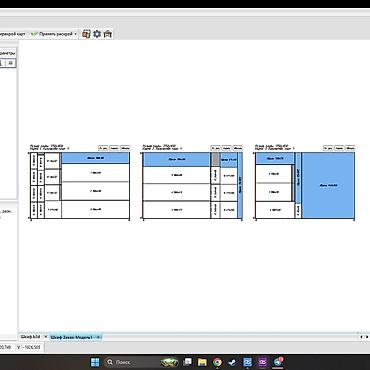
Task: Click the brown documents icon in the toolbar
Action: tap(86, 34)
